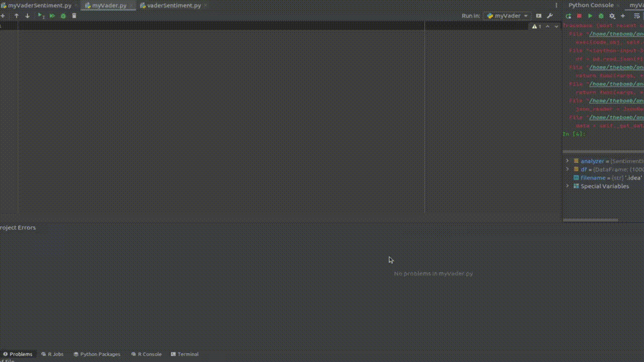The image size is (644, 362).
Task: Open console settings gear icon
Action: (x=612, y=16)
